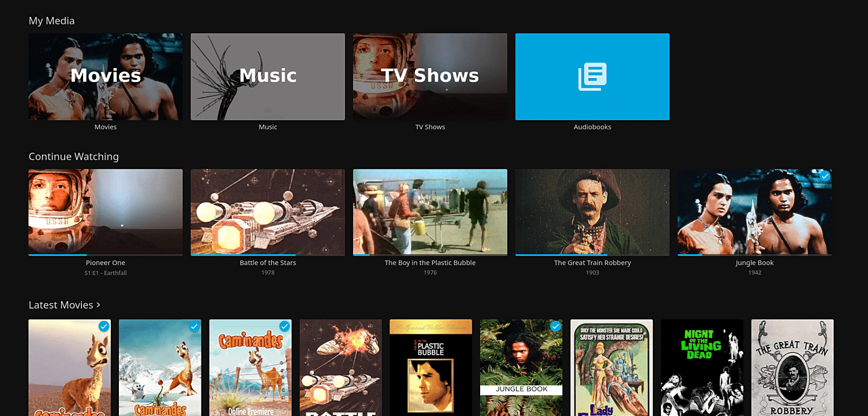Resume Pioneer One from its astronaut thumbnail
Image resolution: width=868 pixels, height=416 pixels.
click(x=106, y=211)
